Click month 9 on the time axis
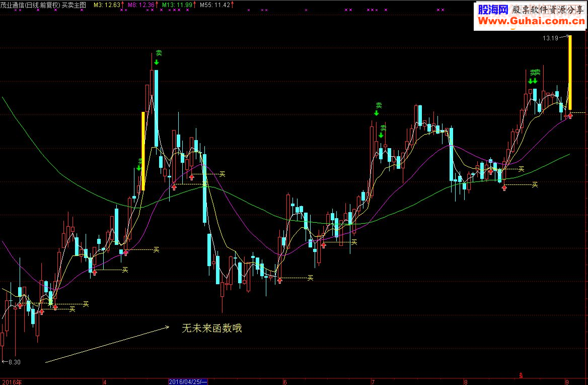Screen dimensions: 588x385 [x=567, y=382]
